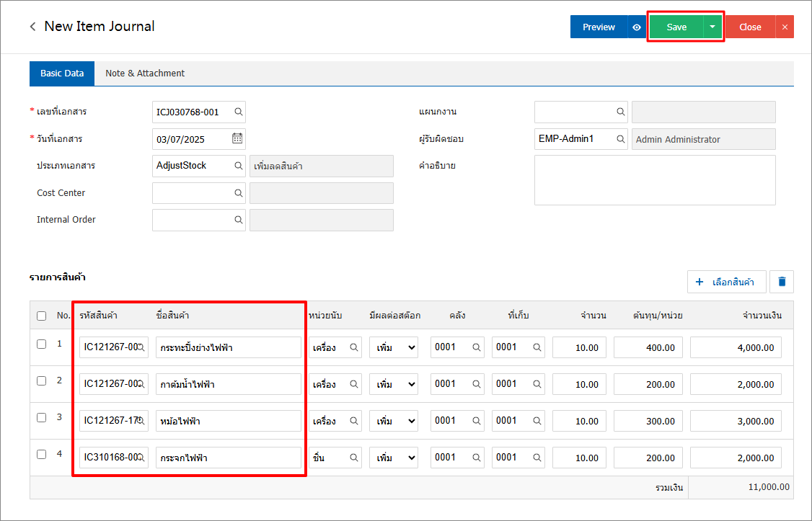The image size is (812, 521).
Task: Click the description text area
Action: tap(655, 180)
